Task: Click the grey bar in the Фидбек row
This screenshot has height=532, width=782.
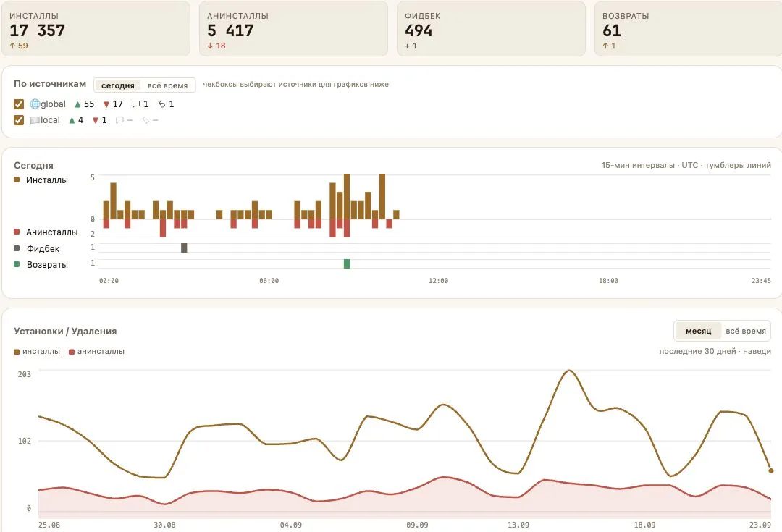Action: [184, 248]
